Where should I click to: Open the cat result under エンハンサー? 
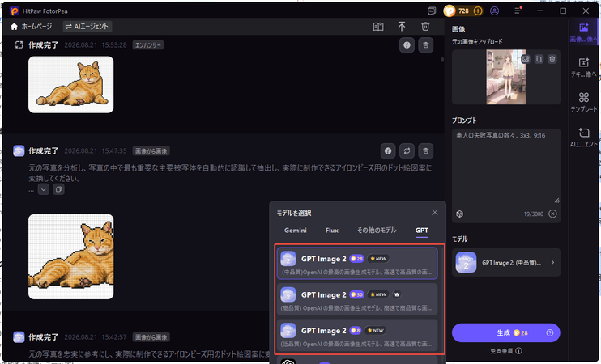71,85
